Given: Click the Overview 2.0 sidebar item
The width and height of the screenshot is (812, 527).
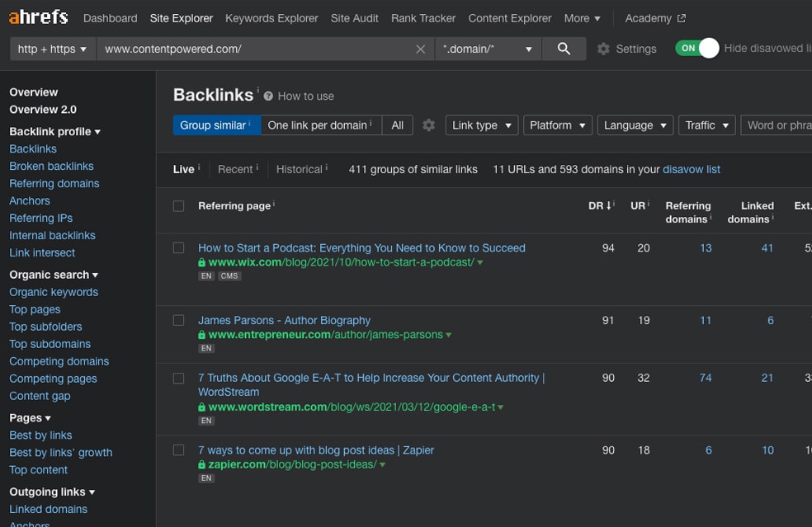Looking at the screenshot, I should (x=43, y=110).
